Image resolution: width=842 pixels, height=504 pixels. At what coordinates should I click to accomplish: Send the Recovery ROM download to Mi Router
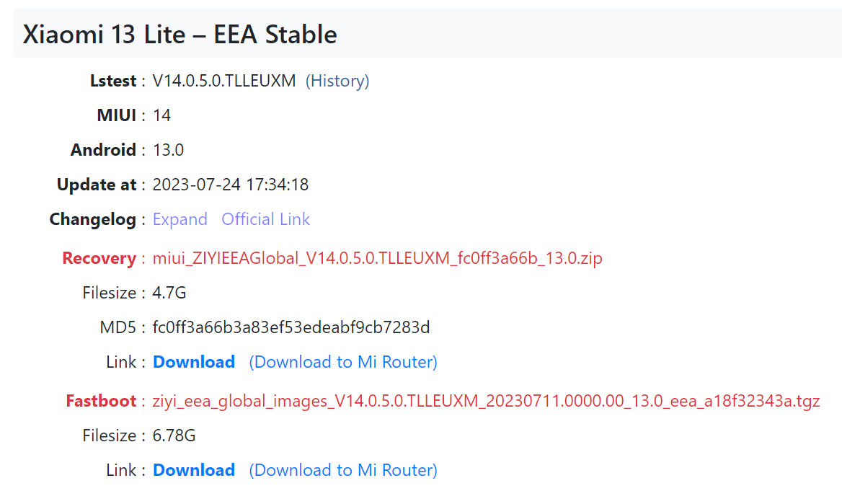click(343, 362)
